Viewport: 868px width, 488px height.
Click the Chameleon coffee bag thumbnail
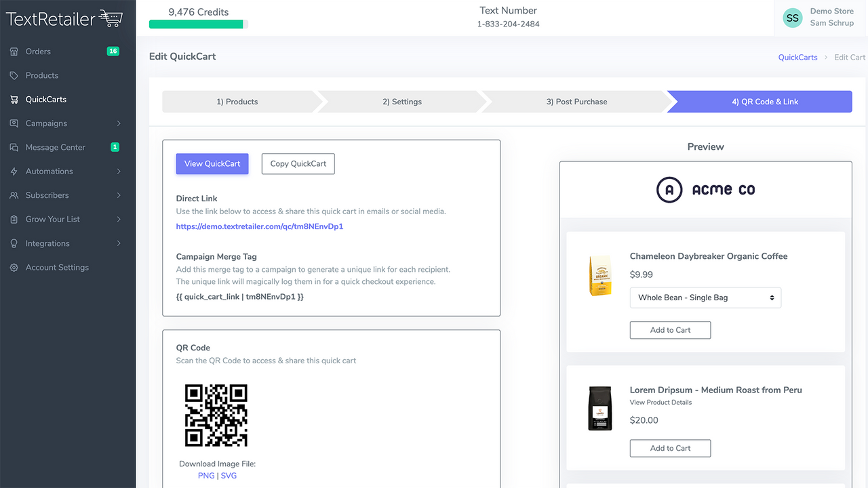(600, 276)
